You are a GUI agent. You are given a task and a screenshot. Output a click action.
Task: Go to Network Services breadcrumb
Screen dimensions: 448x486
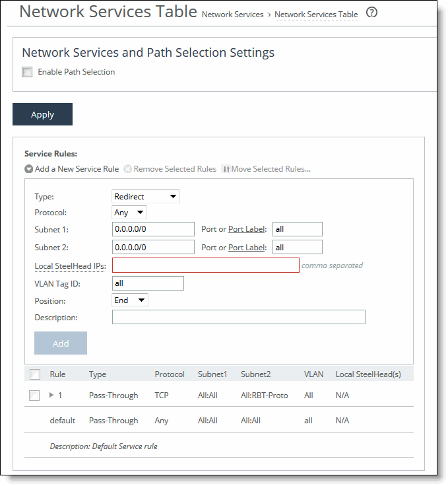pos(232,15)
